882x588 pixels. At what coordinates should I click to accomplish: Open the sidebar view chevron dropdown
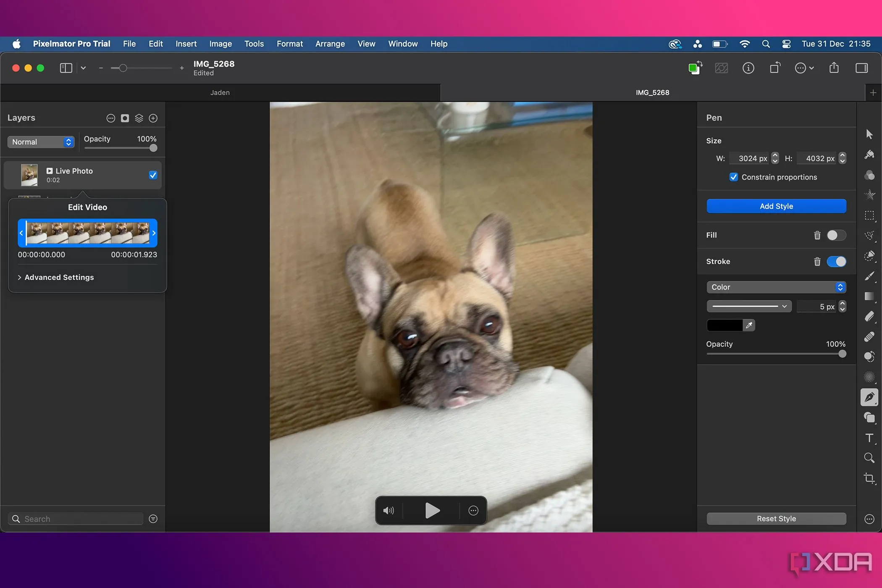pyautogui.click(x=83, y=68)
